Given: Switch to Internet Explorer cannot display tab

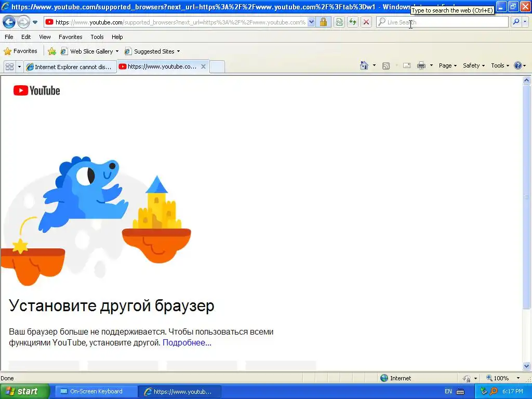Looking at the screenshot, I should click(x=70, y=67).
